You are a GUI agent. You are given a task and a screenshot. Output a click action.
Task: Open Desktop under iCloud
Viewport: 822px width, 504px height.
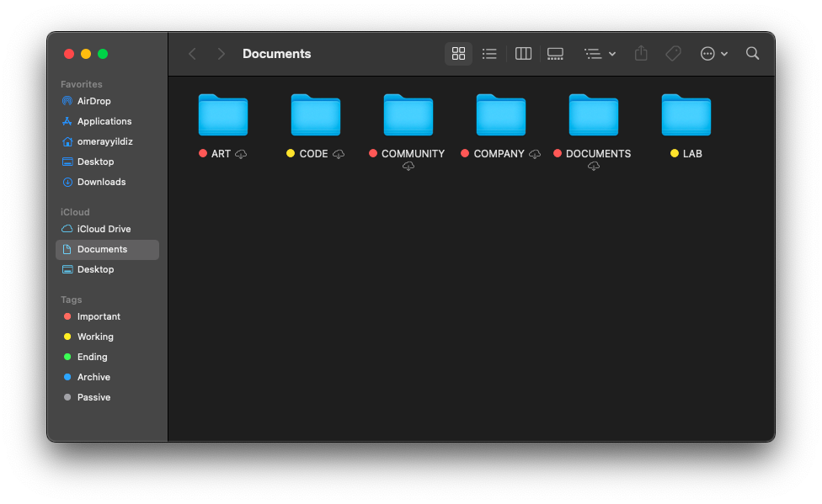tap(108, 269)
